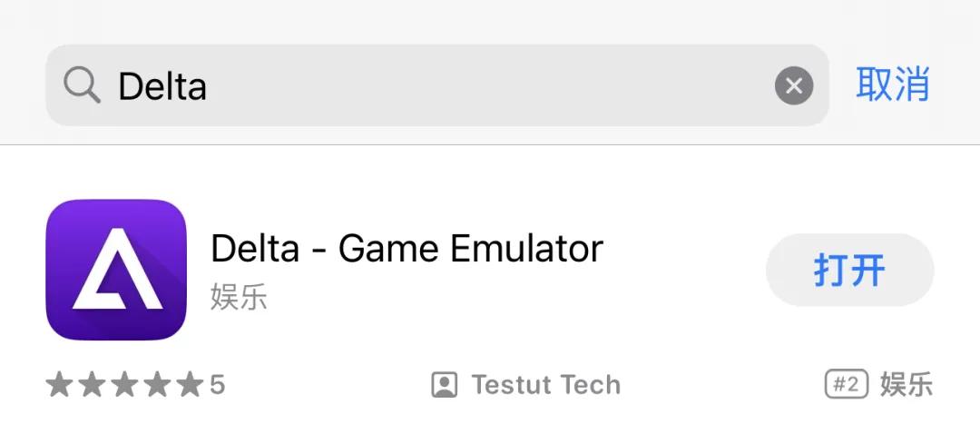This screenshot has width=980, height=444.
Task: Click the developer person icon
Action: pyautogui.click(x=445, y=385)
